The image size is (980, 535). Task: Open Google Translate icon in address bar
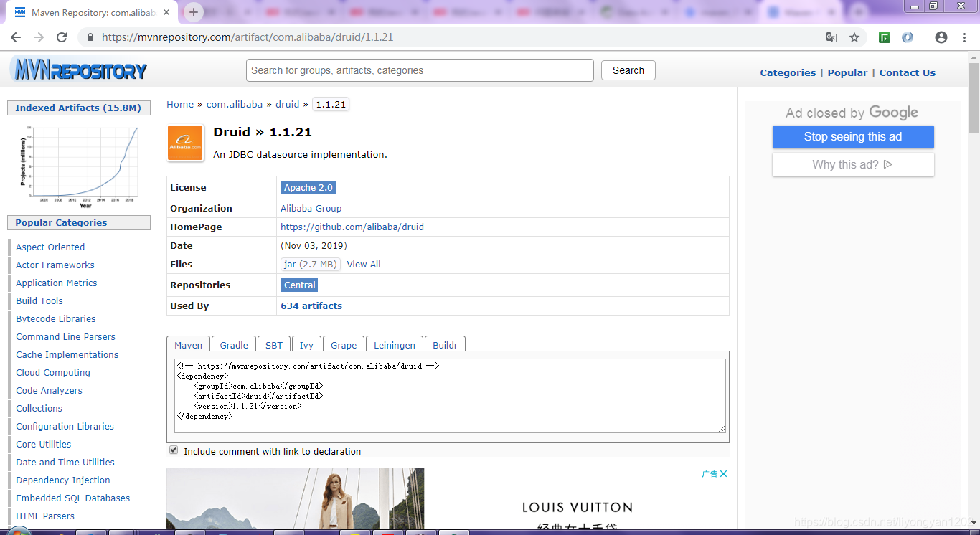tap(831, 37)
